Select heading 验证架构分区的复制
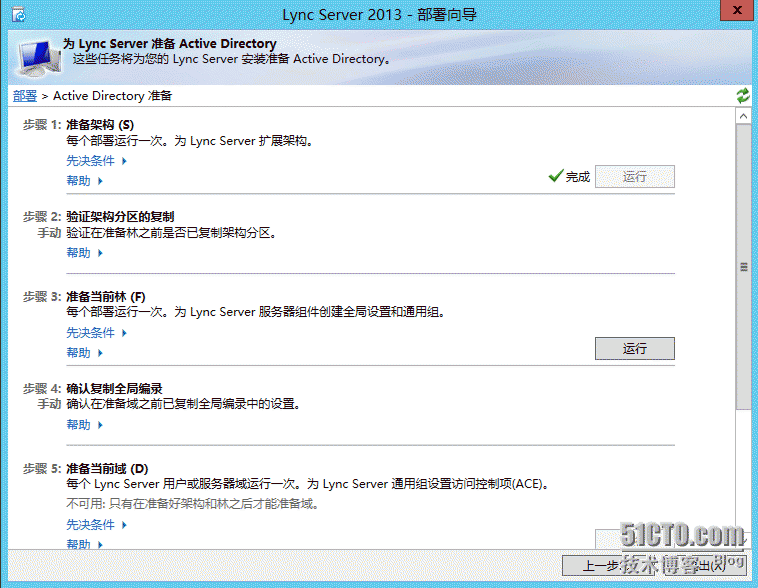This screenshot has height=588, width=758. click(x=120, y=217)
